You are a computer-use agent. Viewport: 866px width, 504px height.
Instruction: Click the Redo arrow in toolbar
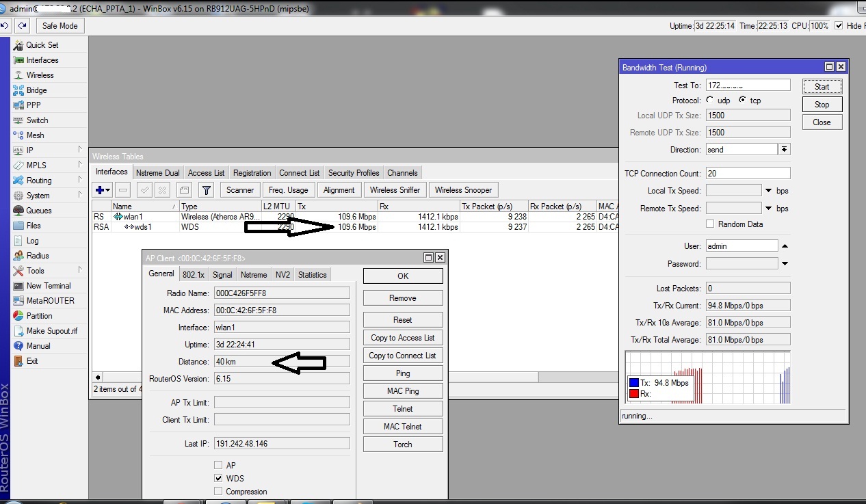23,26
